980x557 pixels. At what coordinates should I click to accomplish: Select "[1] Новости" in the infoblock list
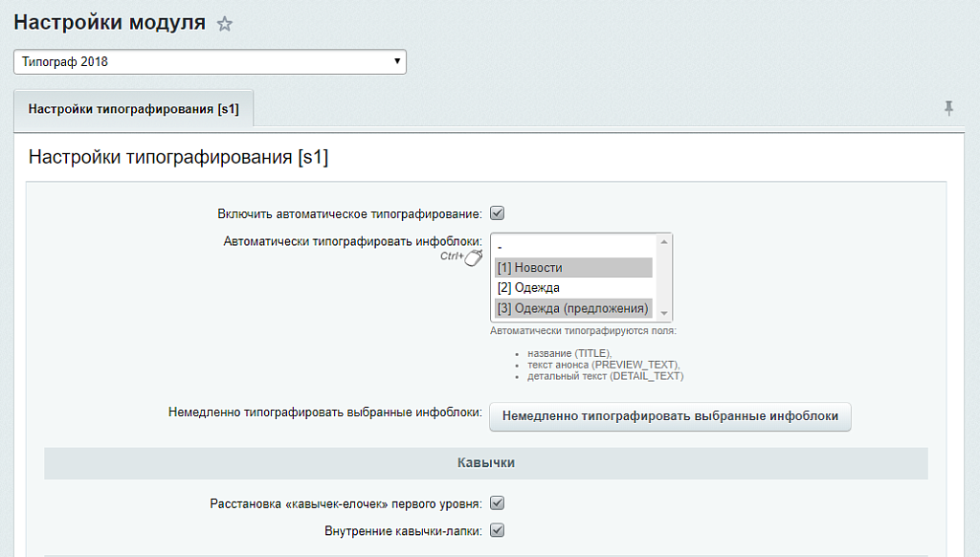[x=573, y=268]
